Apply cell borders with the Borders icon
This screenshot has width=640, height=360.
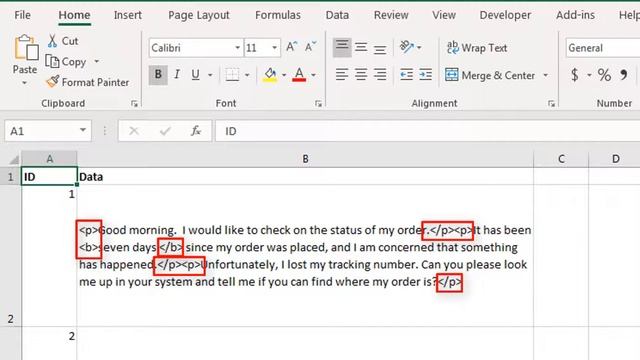point(232,75)
